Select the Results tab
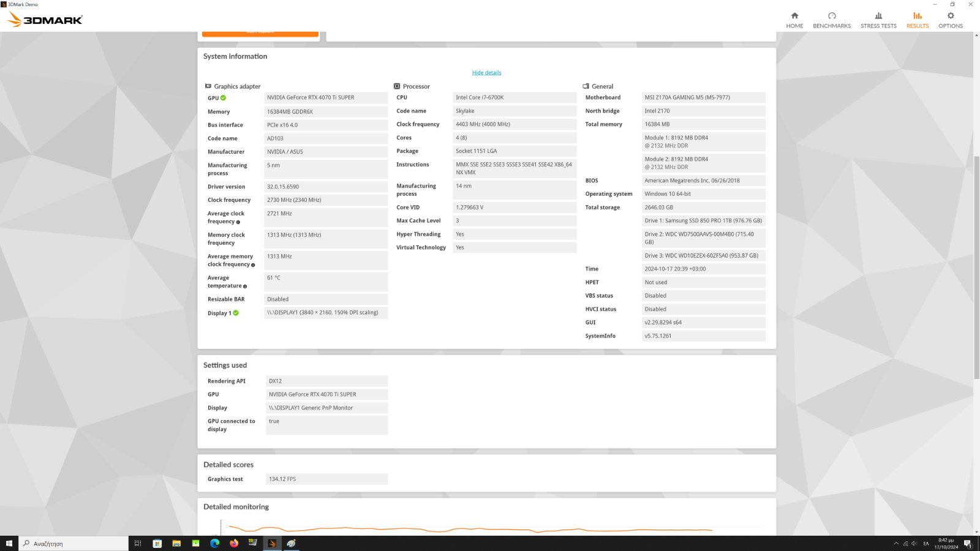The width and height of the screenshot is (980, 551). point(918,20)
